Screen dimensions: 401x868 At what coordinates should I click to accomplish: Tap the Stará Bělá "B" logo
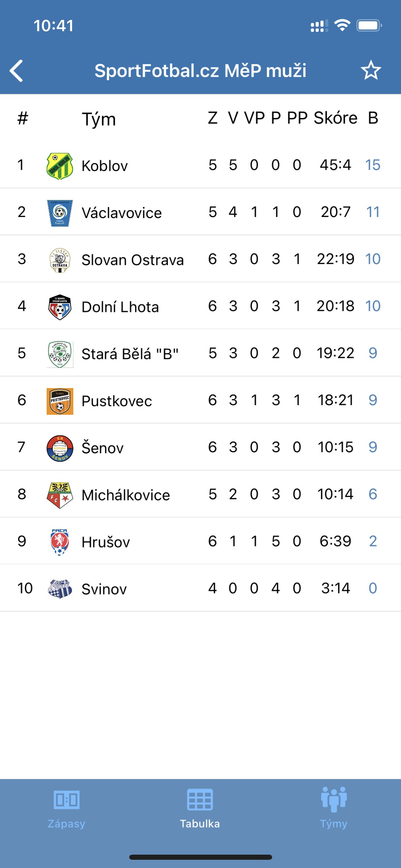(60, 354)
